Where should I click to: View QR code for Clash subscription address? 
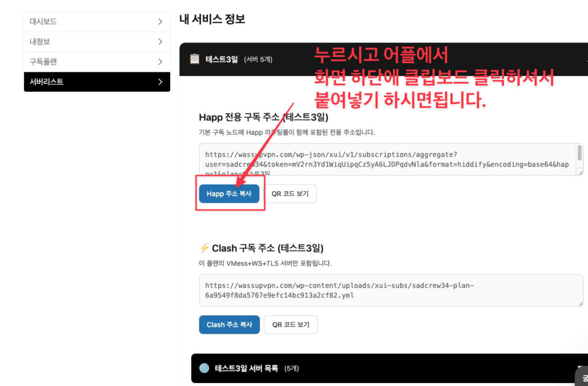click(291, 325)
